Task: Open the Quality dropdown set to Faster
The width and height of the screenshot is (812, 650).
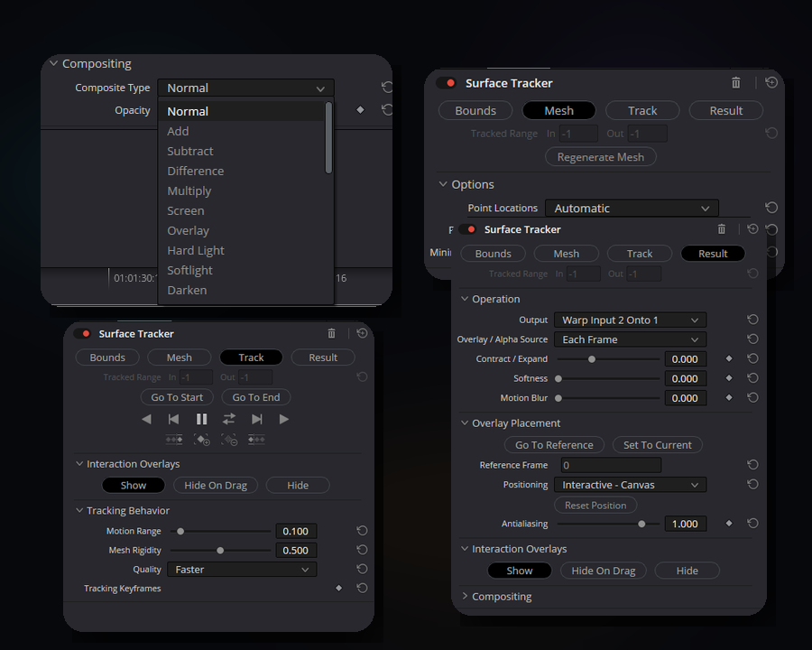Action: click(242, 570)
